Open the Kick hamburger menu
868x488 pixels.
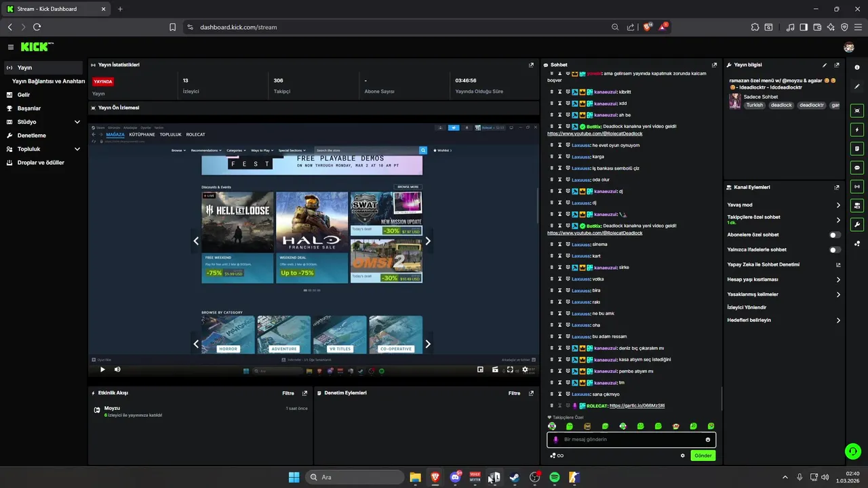(11, 47)
